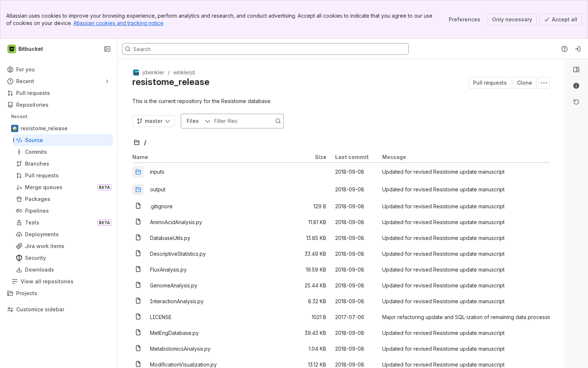Click the file icon for LICENSE

(x=138, y=317)
